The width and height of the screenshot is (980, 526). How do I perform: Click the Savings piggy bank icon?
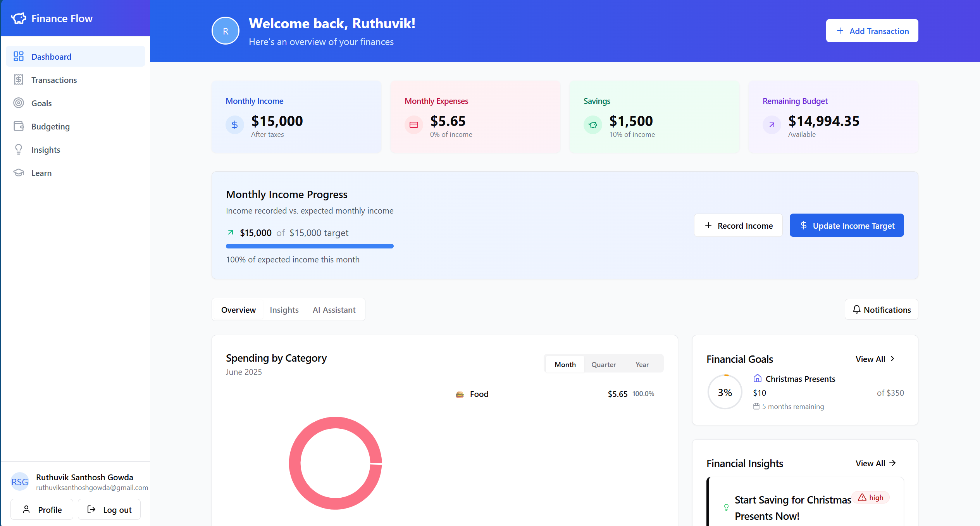[592, 125]
